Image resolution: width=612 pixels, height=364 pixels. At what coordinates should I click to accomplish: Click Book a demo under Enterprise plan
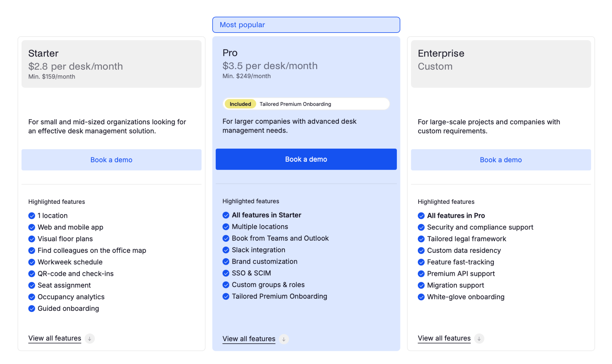(501, 160)
